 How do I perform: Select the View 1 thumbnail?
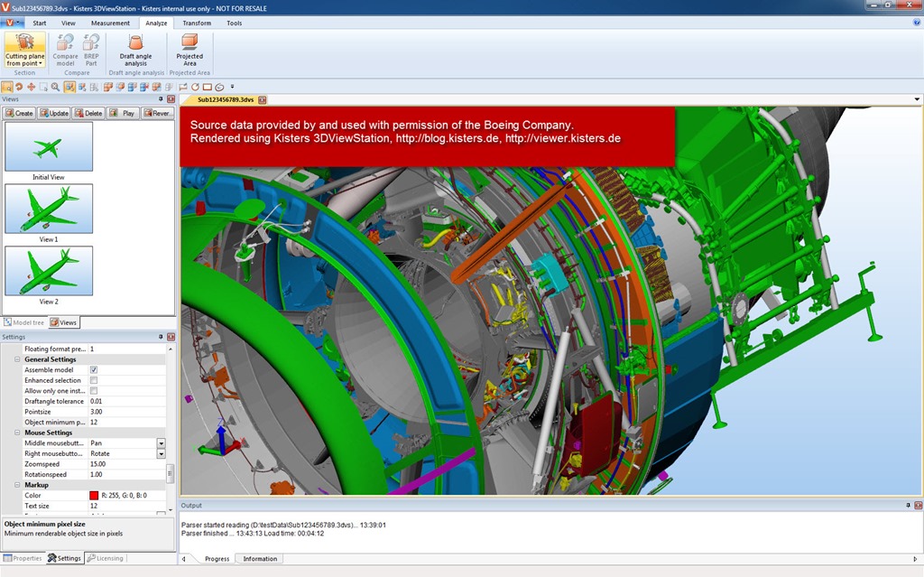click(49, 209)
